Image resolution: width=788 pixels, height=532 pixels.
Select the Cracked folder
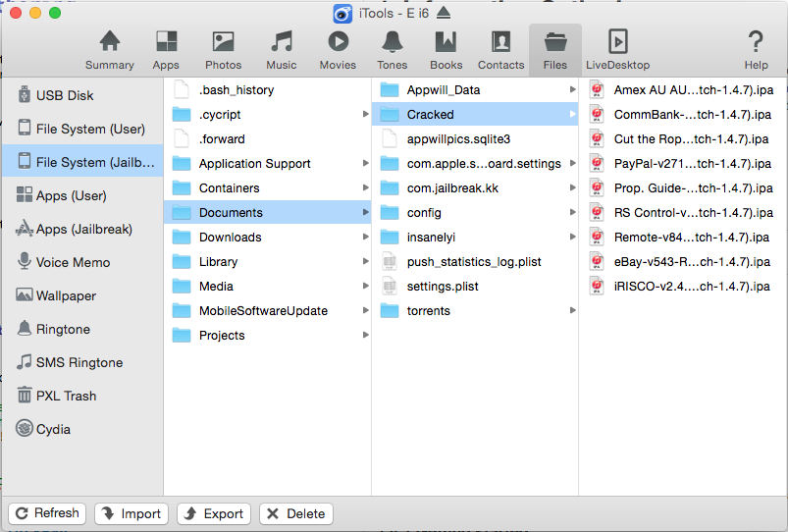coord(475,114)
